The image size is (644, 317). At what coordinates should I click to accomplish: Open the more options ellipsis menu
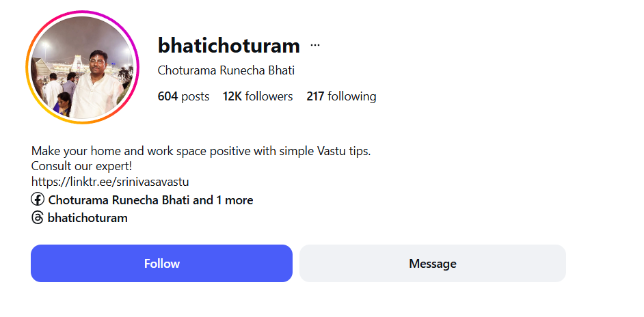pos(314,46)
